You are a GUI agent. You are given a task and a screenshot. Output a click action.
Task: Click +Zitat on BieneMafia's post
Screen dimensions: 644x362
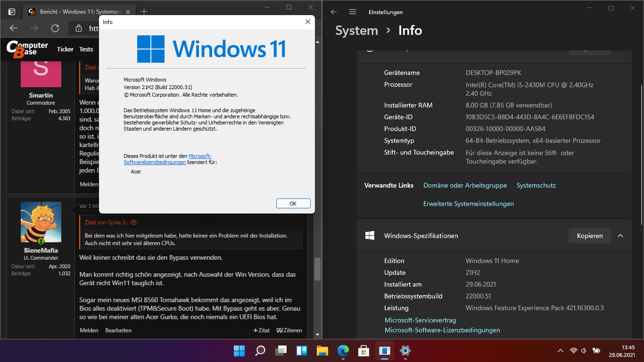point(262,330)
